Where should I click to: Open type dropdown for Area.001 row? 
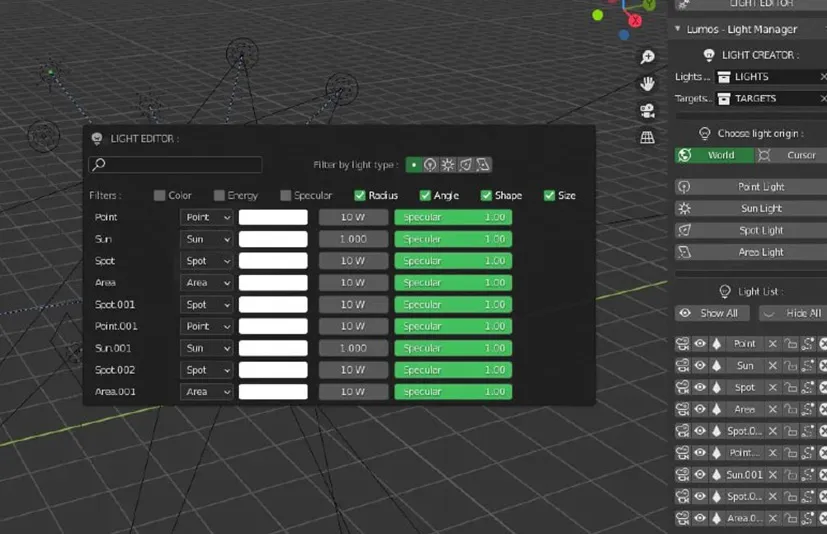click(207, 392)
